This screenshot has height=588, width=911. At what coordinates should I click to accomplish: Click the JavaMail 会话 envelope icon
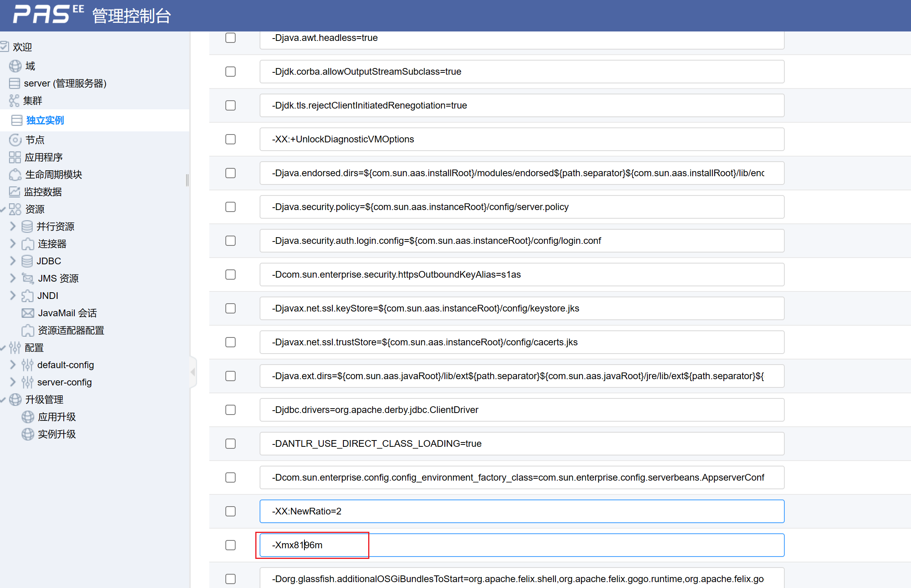[x=28, y=313]
